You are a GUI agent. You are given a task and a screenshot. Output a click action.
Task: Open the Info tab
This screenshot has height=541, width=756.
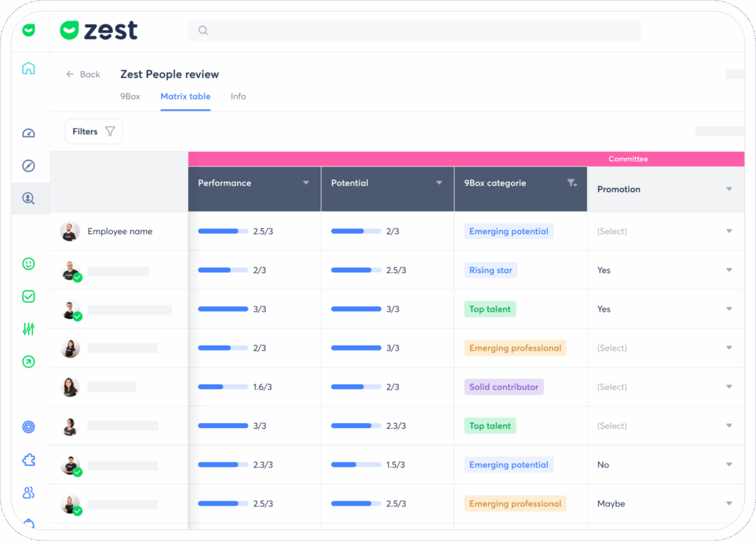point(238,97)
